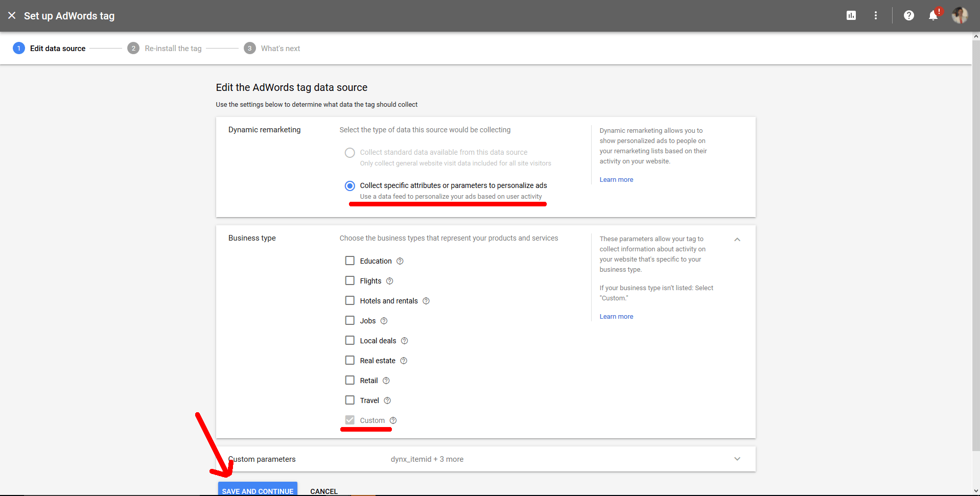Open the user account avatar
The width and height of the screenshot is (980, 496).
[x=960, y=15]
